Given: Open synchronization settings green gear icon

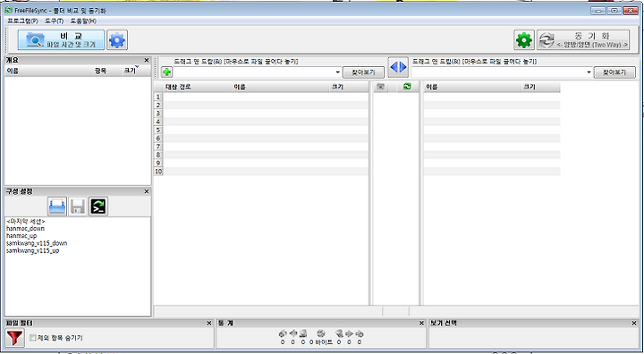Looking at the screenshot, I should (524, 40).
